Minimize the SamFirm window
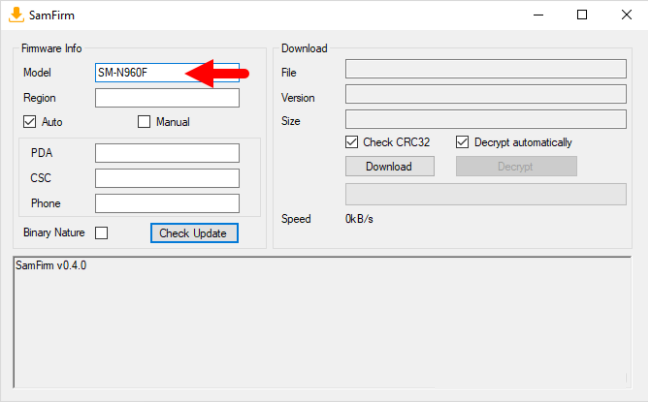The height and width of the screenshot is (402, 648). tap(538, 15)
